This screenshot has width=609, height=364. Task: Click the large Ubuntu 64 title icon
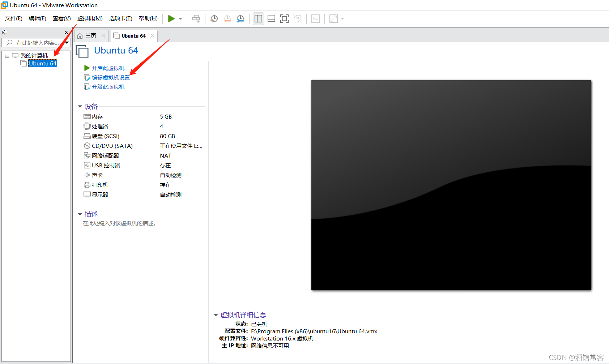[82, 51]
